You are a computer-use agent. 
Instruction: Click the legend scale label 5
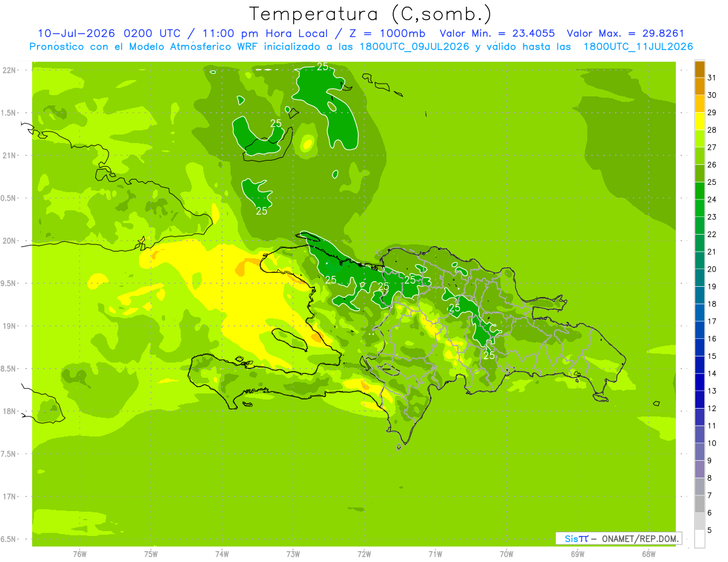[710, 530]
